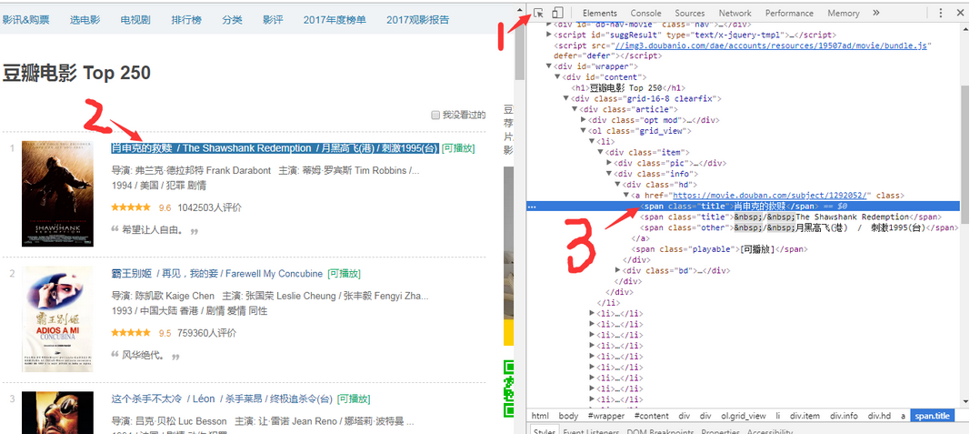Show more DevTools tabs chevron
Image resolution: width=980 pixels, height=434 pixels.
(x=875, y=13)
